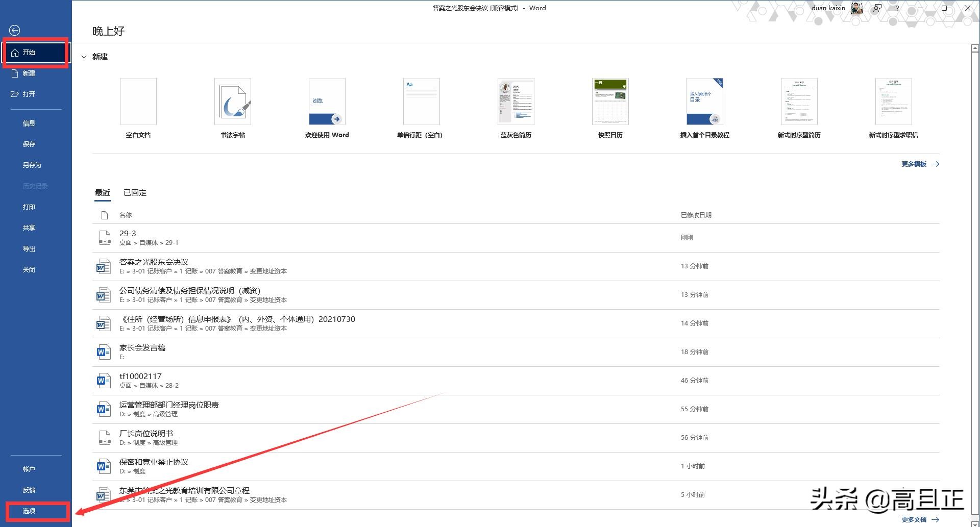Image resolution: width=980 pixels, height=527 pixels.
Task: Click the Word icon beside 东莞市答案之光教育培训有限公司章程
Action: [104, 495]
